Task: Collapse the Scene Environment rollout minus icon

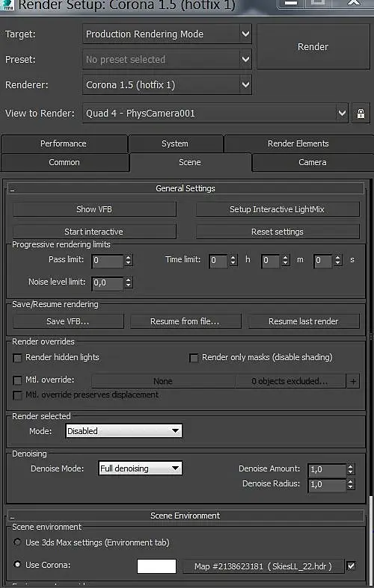Action: 13,518
